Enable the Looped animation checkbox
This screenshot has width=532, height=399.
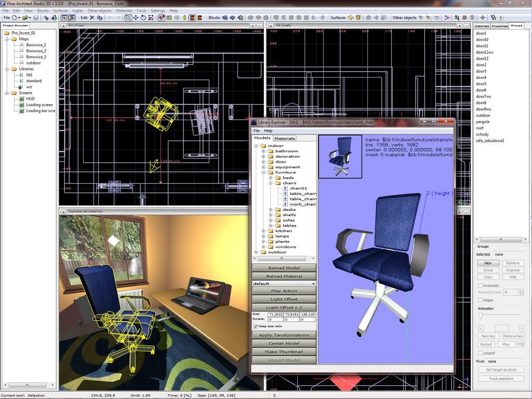[480, 353]
